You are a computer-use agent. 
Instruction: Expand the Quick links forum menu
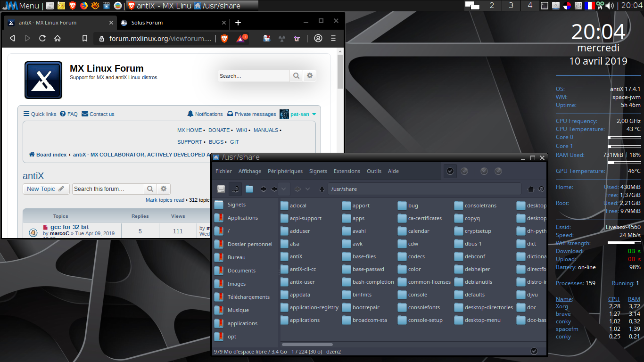point(40,114)
